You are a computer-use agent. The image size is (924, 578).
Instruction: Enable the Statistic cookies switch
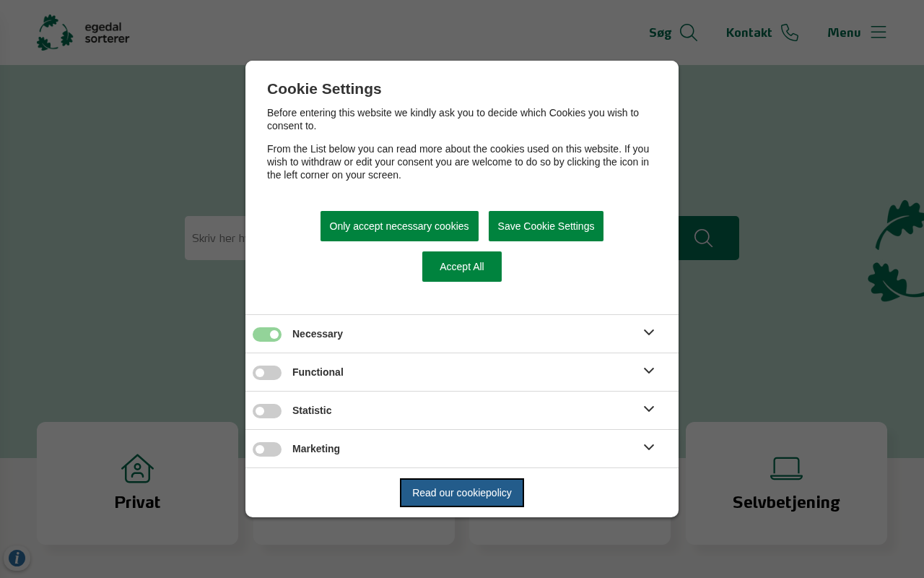[x=267, y=411]
